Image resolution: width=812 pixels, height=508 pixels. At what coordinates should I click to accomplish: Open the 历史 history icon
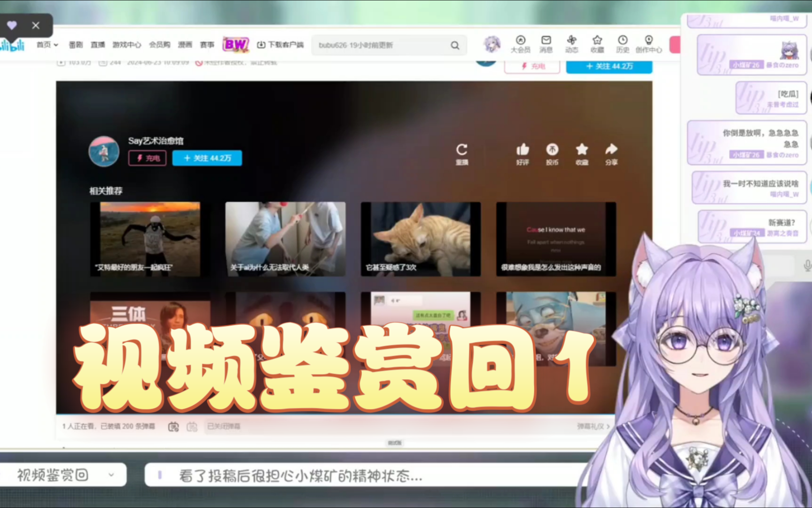(623, 40)
